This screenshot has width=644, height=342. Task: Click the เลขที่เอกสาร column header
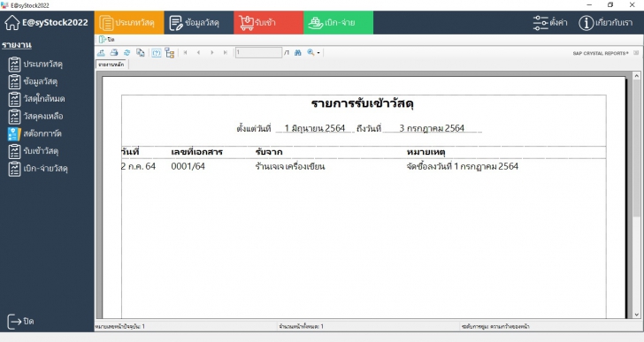pyautogui.click(x=196, y=152)
